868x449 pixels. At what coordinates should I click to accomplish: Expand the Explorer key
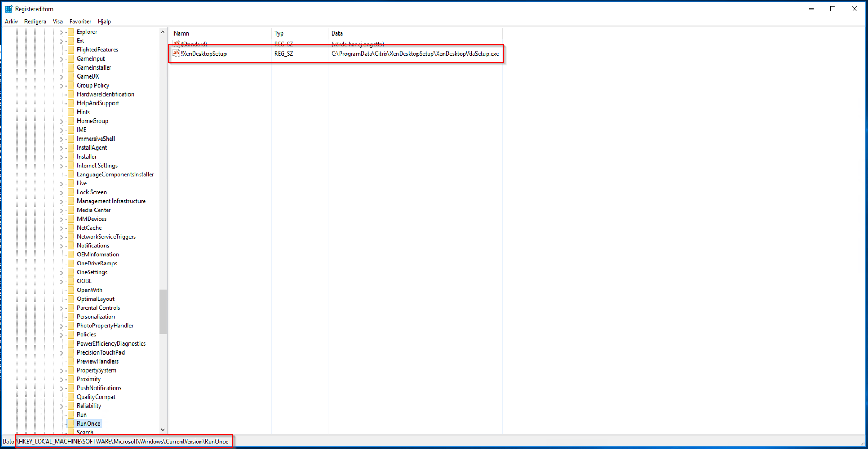[x=62, y=32]
